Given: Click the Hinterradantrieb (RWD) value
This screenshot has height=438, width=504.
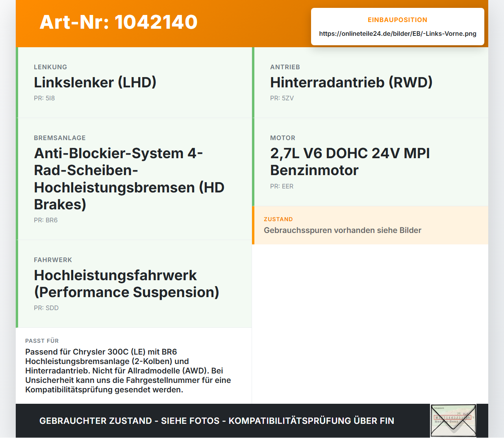Looking at the screenshot, I should [x=351, y=82].
